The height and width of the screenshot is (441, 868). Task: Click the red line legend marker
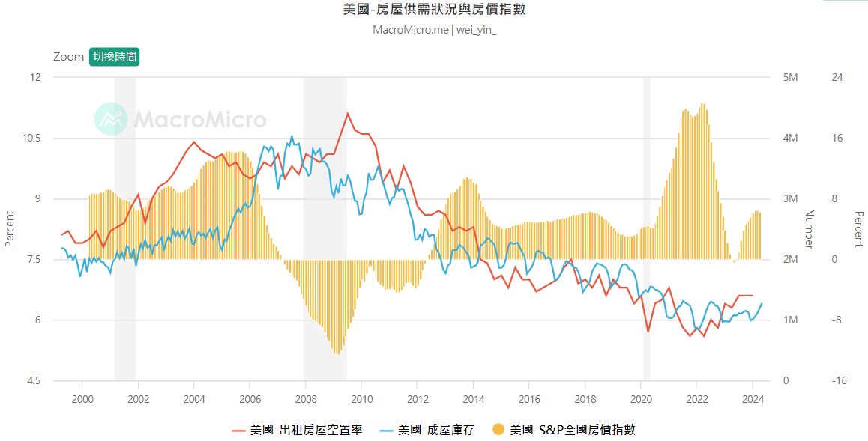point(239,430)
